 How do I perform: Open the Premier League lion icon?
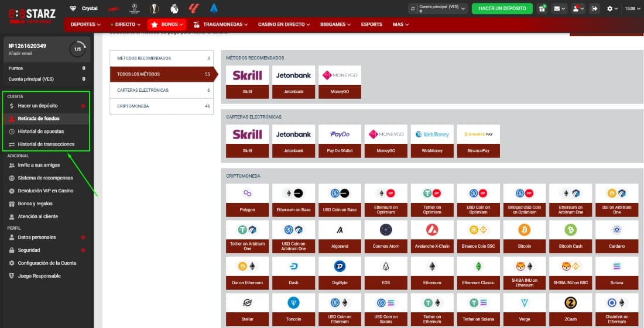click(174, 8)
